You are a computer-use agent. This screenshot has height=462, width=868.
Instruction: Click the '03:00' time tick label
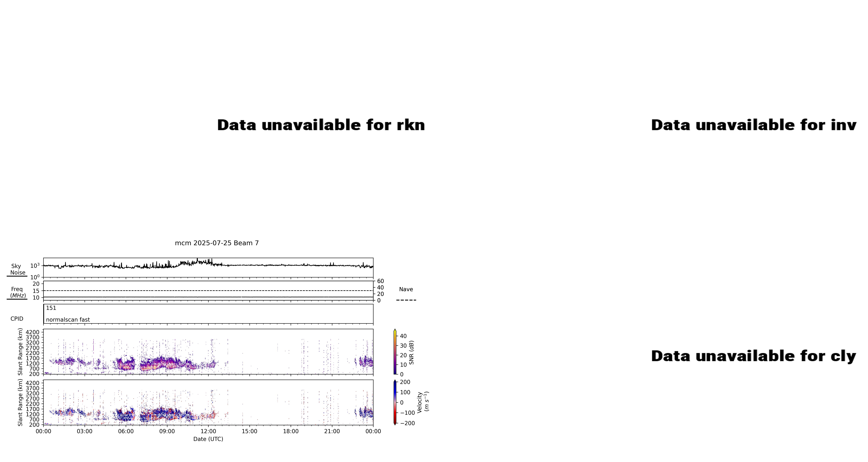tap(85, 431)
